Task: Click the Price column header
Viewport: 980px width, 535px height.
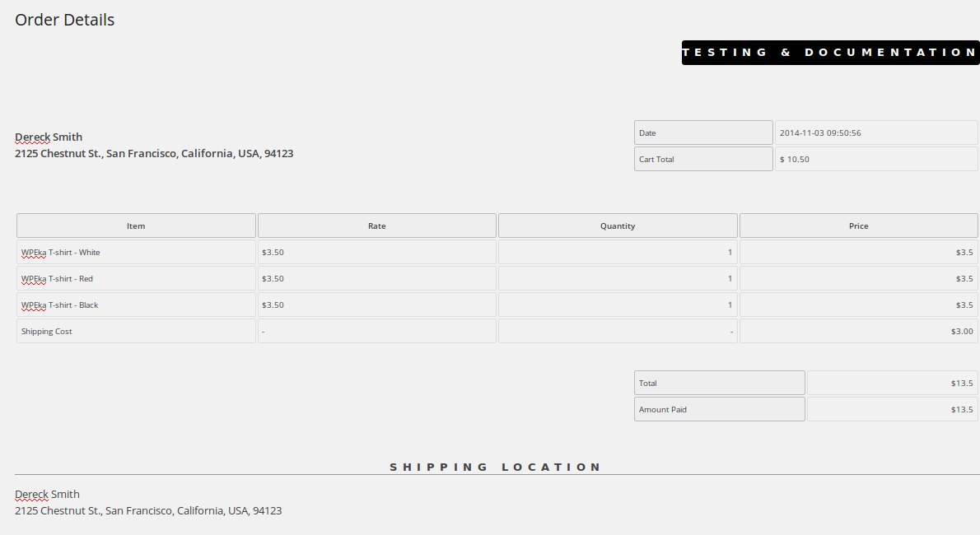Action: (x=859, y=226)
